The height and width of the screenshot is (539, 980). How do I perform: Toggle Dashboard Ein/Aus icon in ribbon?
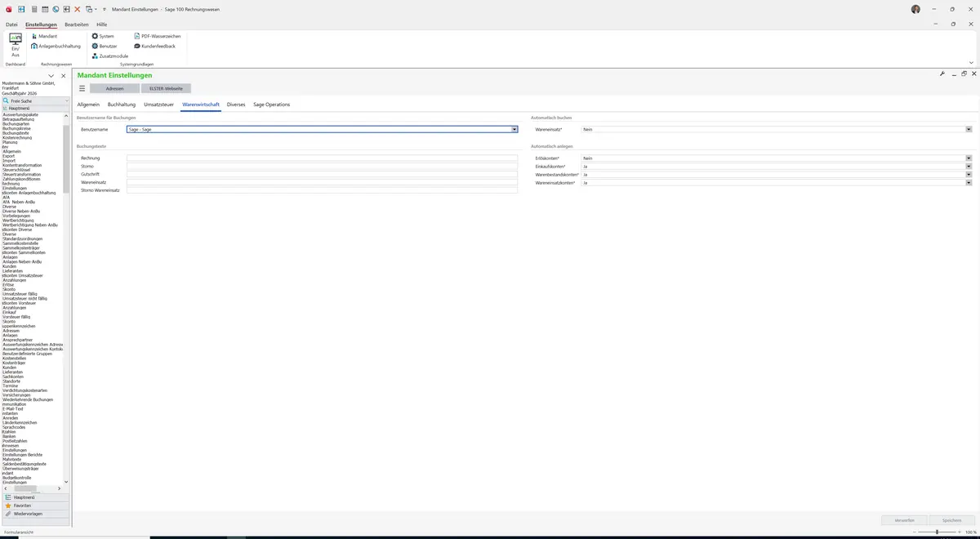tap(15, 46)
